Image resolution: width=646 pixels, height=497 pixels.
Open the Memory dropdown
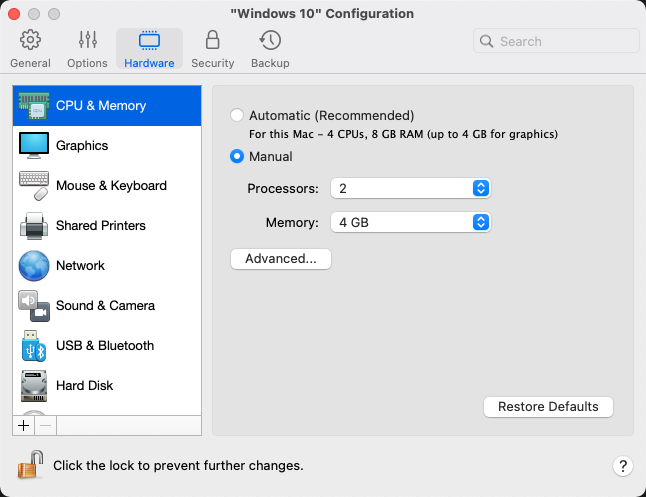410,223
